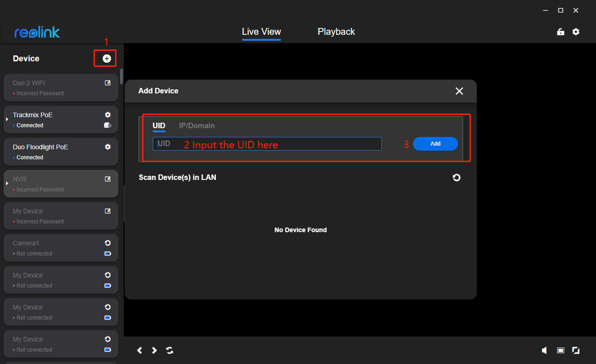The image size is (596, 364).
Task: Enter fullscreen using the bottom-right icon
Action: pyautogui.click(x=576, y=350)
